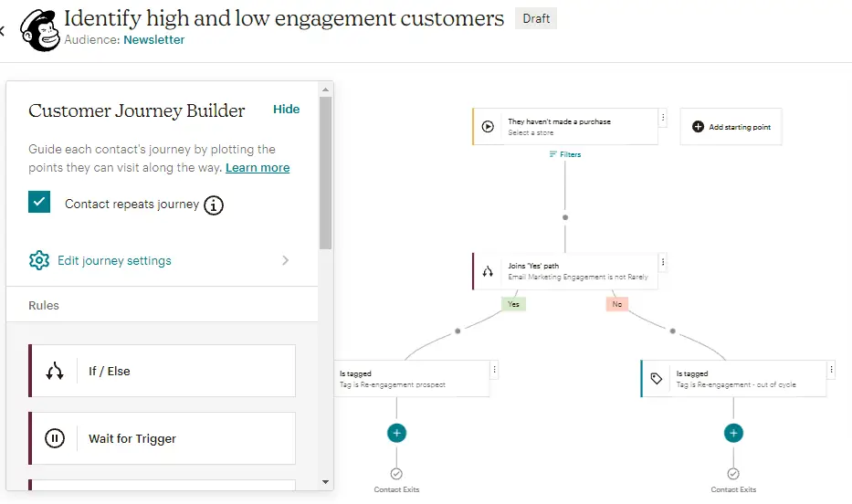Hide the Customer Journey Builder panel
The image size is (852, 504).
click(x=287, y=110)
